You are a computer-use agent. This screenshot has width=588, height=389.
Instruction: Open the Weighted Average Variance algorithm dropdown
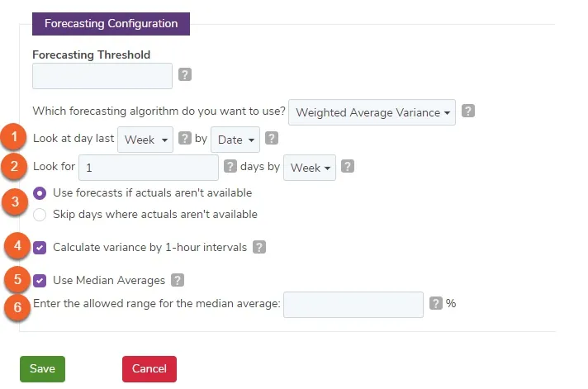pyautogui.click(x=372, y=112)
